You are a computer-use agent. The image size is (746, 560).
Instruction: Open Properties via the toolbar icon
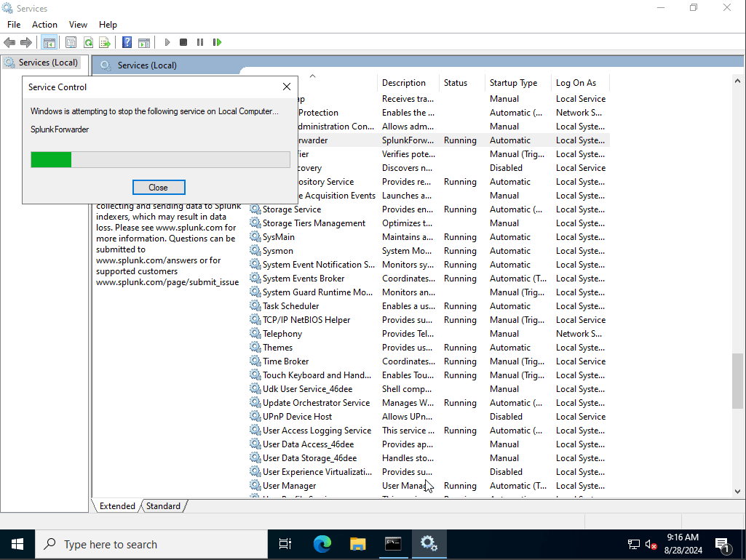[x=71, y=42]
